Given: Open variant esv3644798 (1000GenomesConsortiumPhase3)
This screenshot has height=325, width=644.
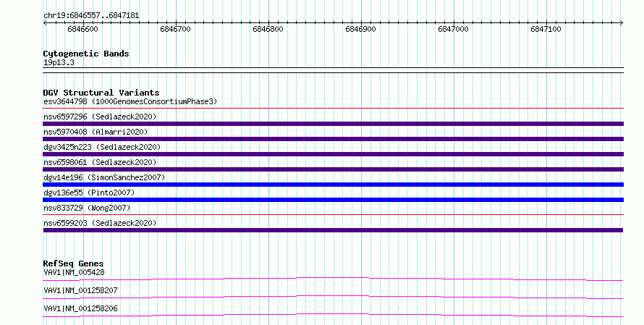Looking at the screenshot, I should click(x=130, y=101).
